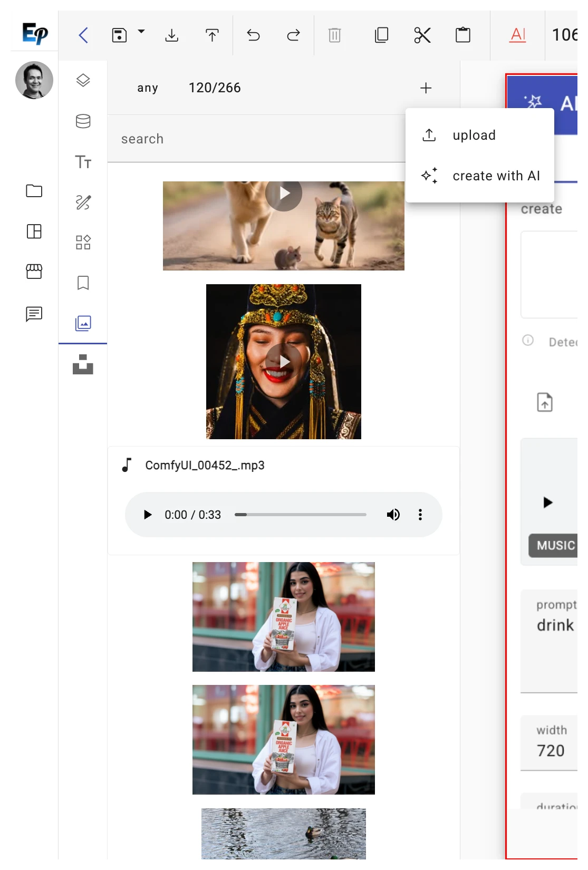Image resolution: width=588 pixels, height=870 pixels.
Task: Undo the last action
Action: coord(254,35)
